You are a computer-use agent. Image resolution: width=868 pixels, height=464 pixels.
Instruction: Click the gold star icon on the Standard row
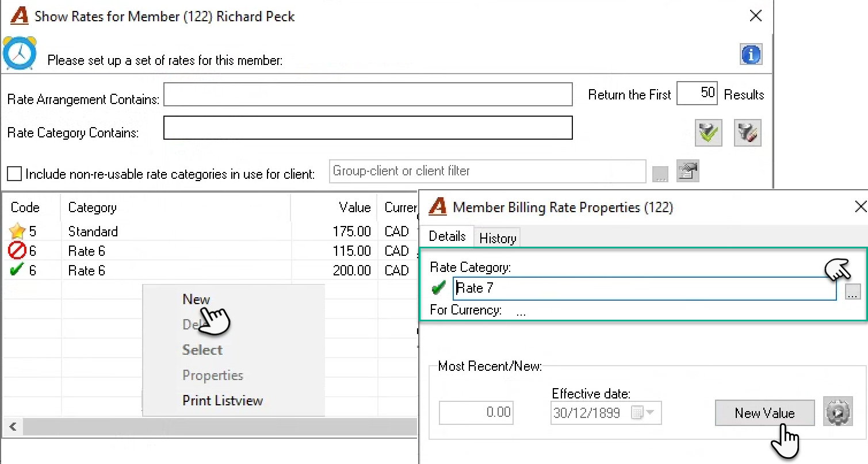coord(17,232)
